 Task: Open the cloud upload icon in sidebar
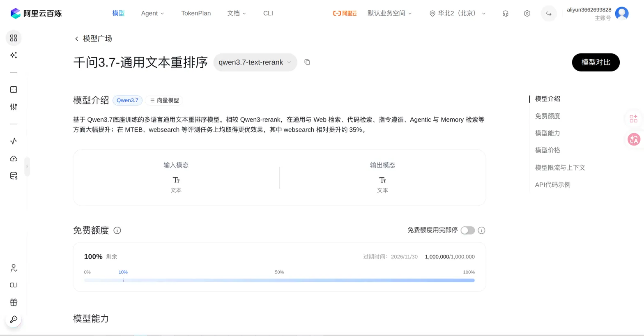14,159
